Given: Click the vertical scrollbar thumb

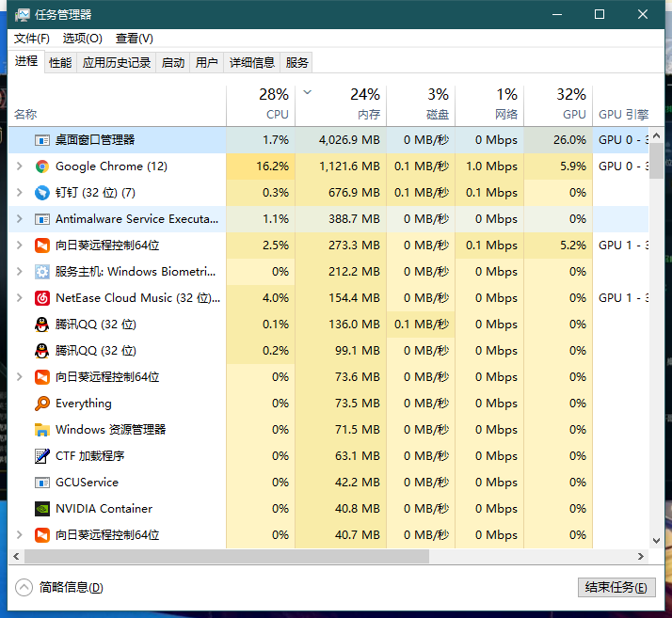Looking at the screenshot, I should click(656, 161).
